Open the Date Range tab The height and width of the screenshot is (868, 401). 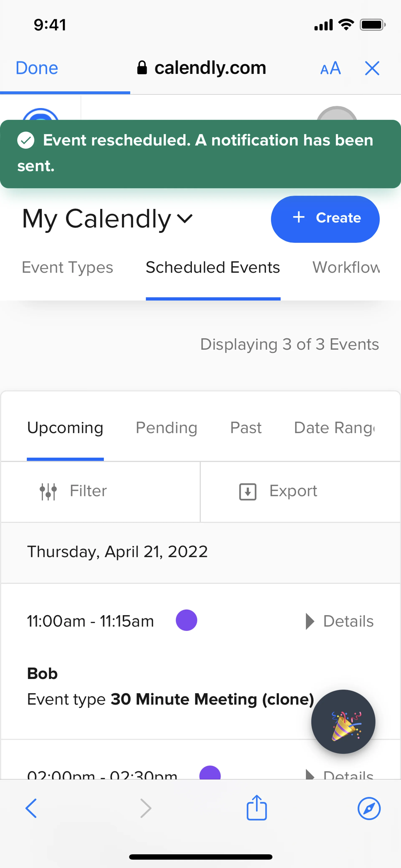[x=334, y=428]
